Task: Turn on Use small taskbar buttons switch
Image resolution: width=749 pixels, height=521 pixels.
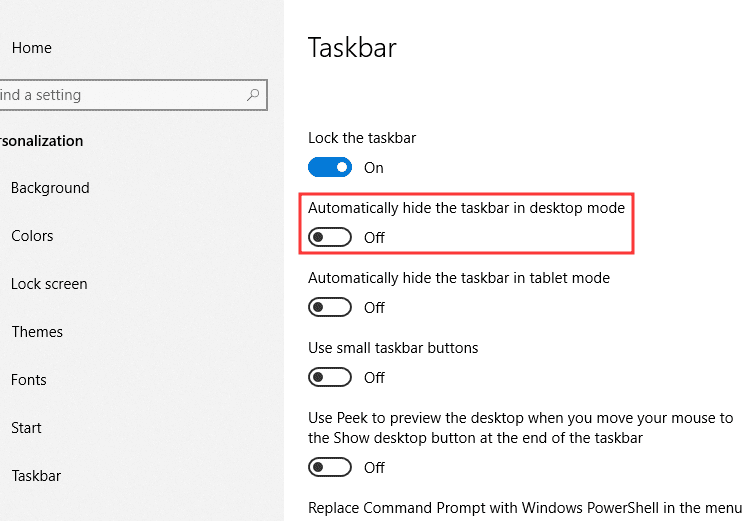Action: click(x=330, y=377)
